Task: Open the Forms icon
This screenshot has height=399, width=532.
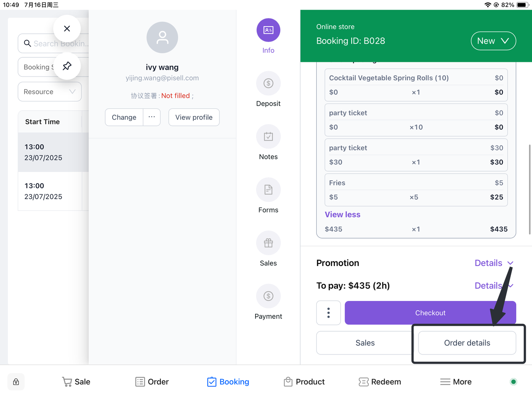Action: (x=268, y=190)
